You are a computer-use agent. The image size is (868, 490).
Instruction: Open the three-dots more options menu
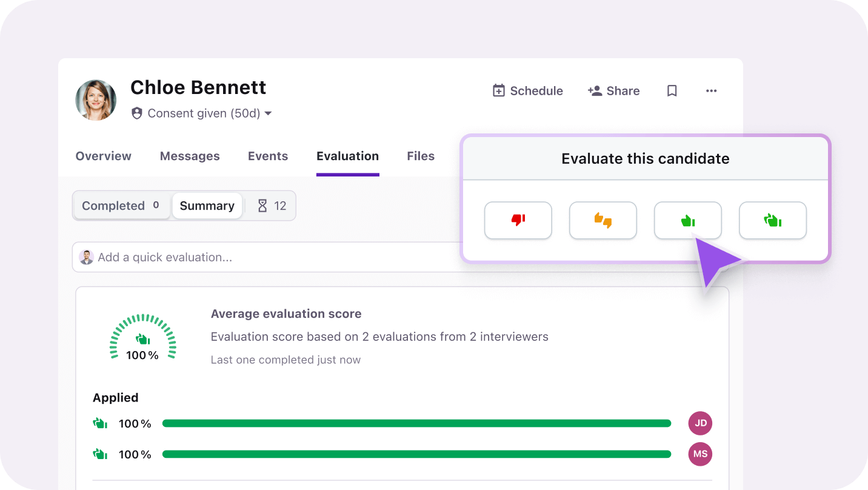(x=711, y=91)
